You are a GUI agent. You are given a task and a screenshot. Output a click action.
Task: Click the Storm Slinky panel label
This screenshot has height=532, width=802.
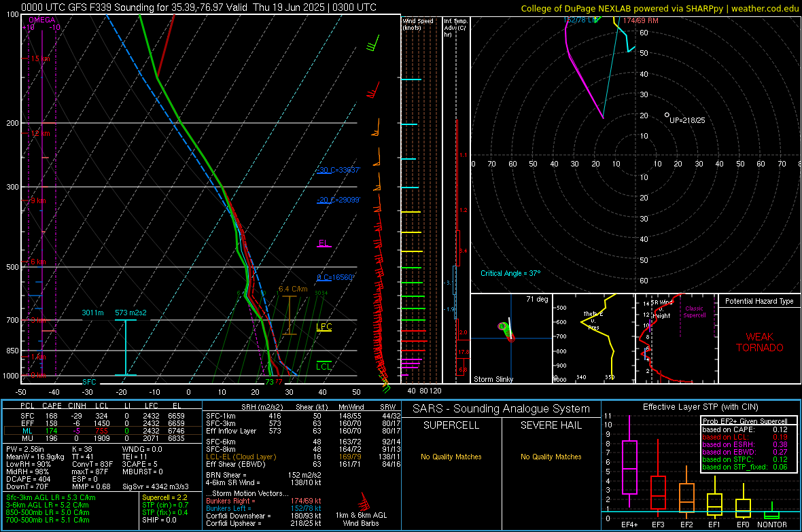point(493,379)
